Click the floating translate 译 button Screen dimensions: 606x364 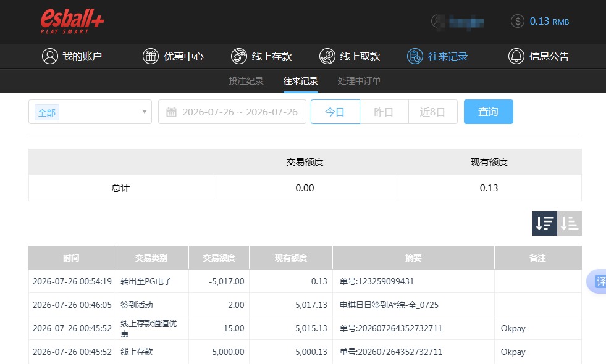click(597, 281)
